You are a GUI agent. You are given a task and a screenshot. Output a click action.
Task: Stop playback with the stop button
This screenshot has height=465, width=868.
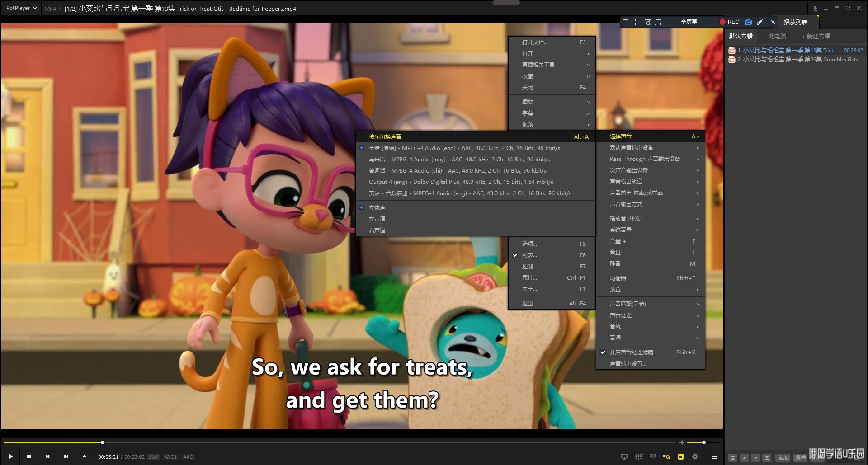point(29,456)
